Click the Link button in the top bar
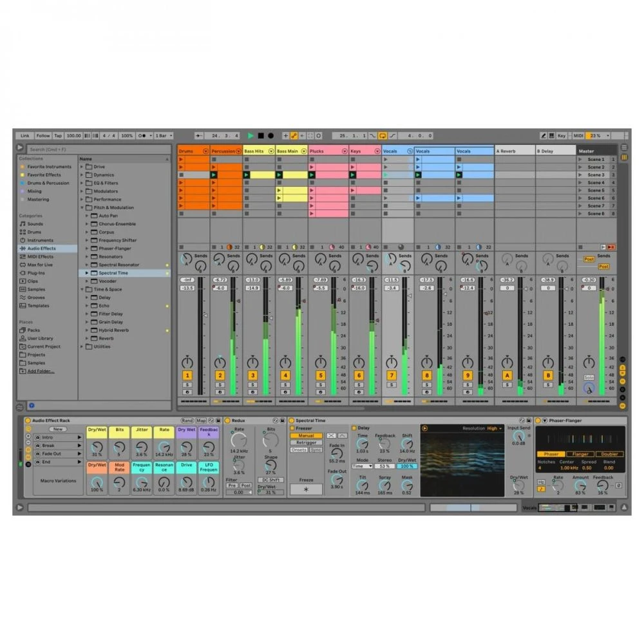The width and height of the screenshot is (644, 644). [x=24, y=136]
